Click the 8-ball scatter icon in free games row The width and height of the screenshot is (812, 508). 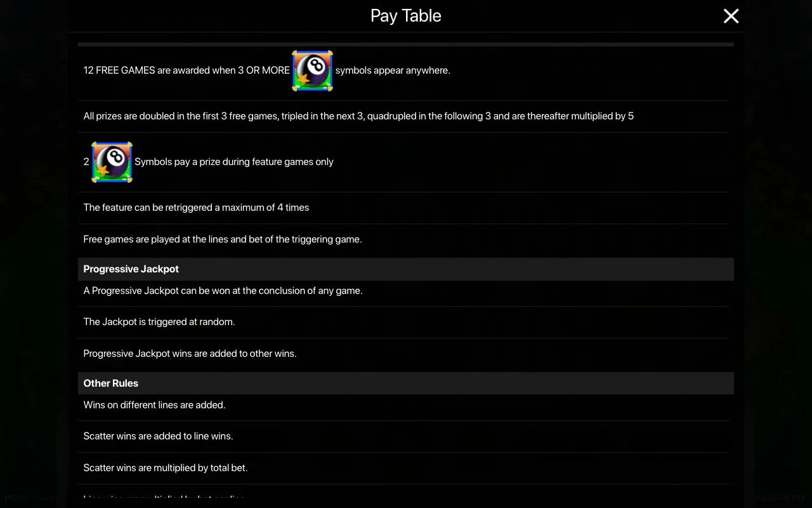click(312, 70)
